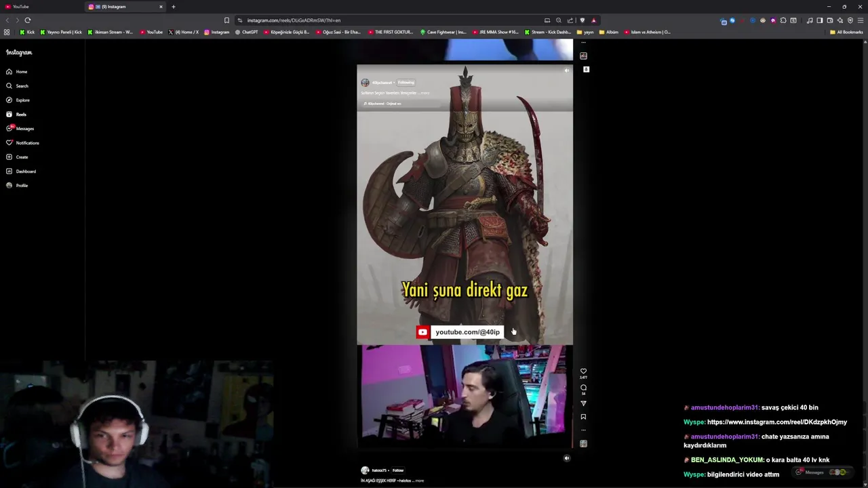Open Reels in Instagram sidebar
This screenshot has height=488, width=868.
coord(16,115)
